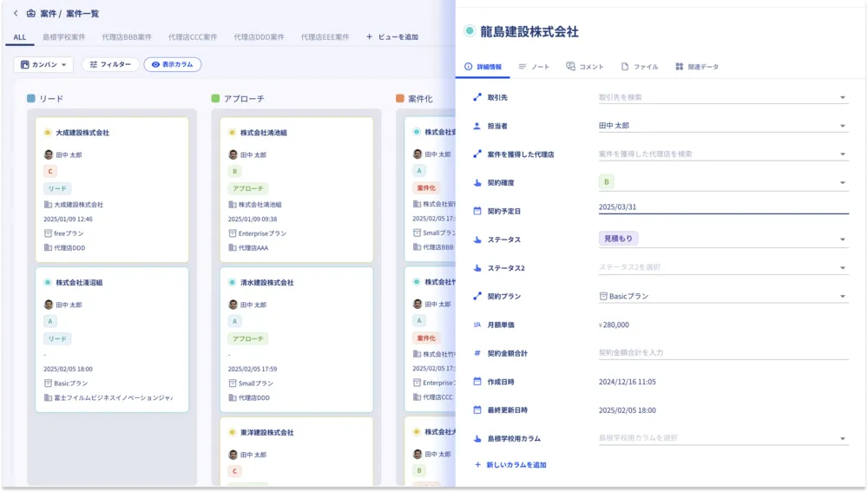Click the building icon next to 代理店AAA
This screenshot has width=868, height=492.
233,248
